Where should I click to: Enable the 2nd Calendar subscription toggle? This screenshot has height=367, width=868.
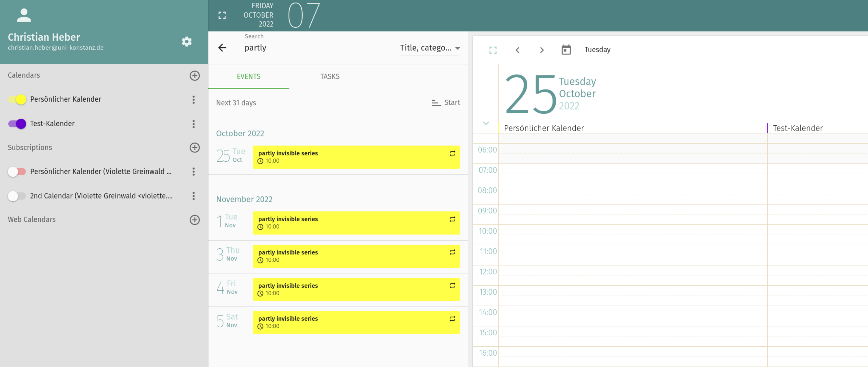pyautogui.click(x=17, y=196)
